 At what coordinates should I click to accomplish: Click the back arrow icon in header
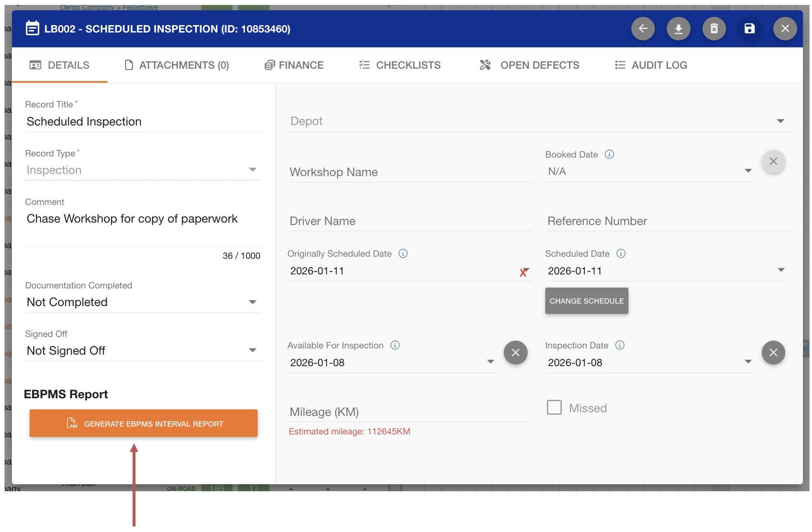coord(643,29)
